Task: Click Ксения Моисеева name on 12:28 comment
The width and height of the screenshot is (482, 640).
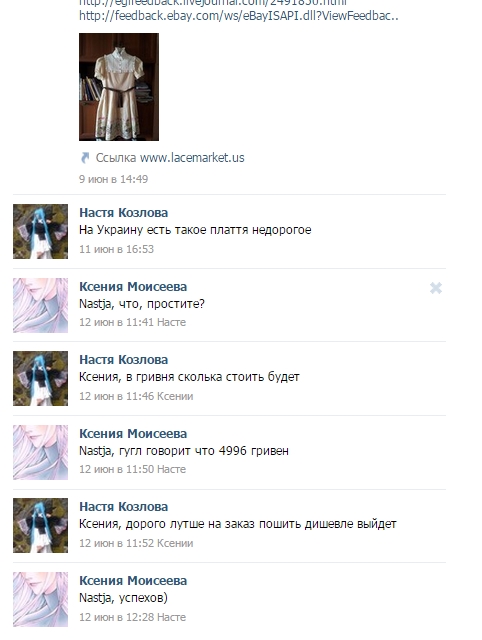Action: tap(133, 580)
